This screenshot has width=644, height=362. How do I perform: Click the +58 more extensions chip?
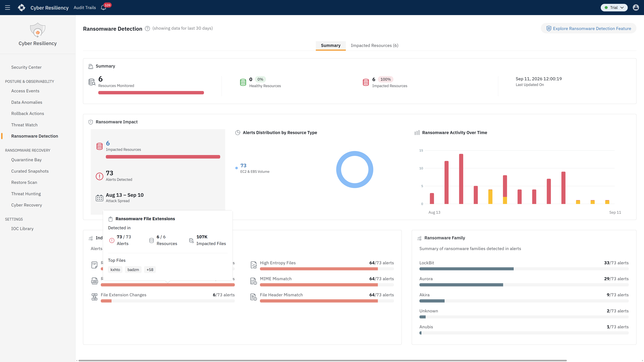tap(150, 269)
